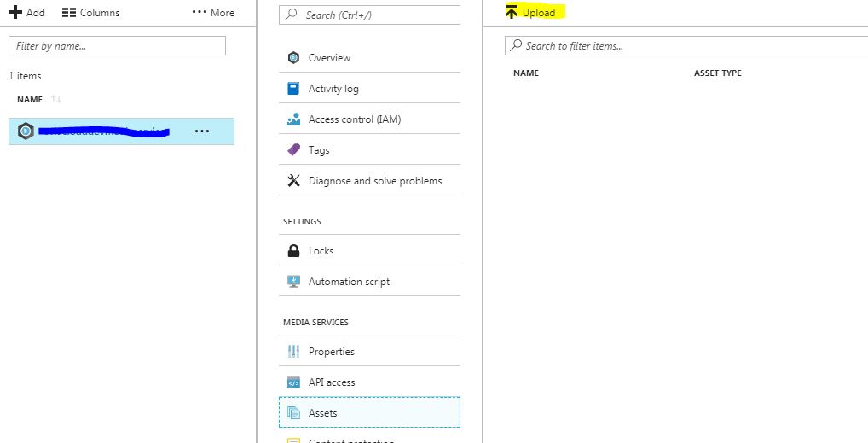Click the Properties sliders icon

[293, 352]
